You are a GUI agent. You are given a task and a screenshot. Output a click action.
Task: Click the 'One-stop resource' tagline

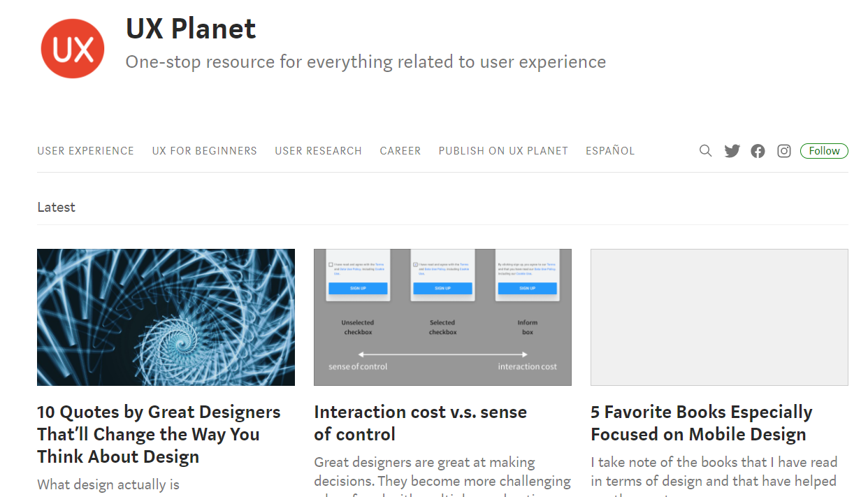[366, 62]
